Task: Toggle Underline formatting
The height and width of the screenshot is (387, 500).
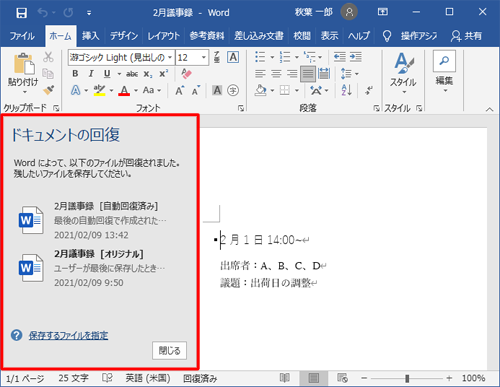Action: (107, 74)
